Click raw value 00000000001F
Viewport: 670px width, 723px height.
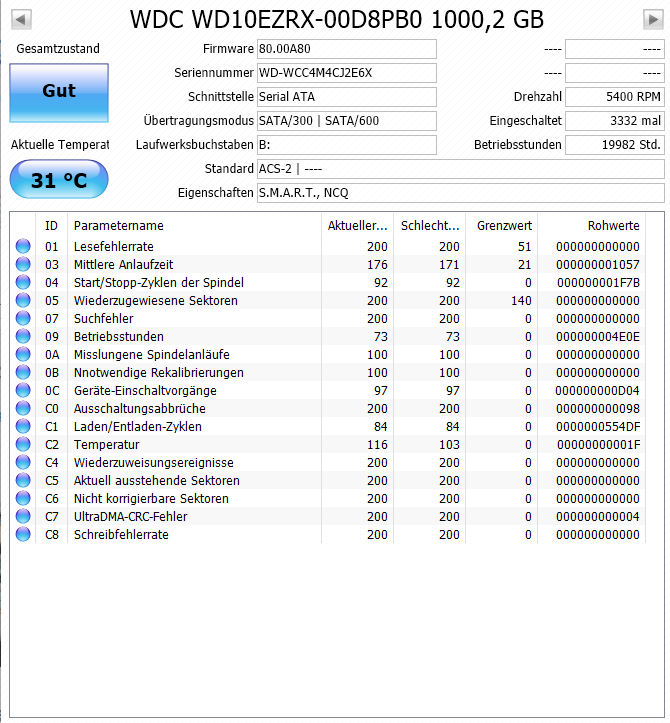[599, 444]
